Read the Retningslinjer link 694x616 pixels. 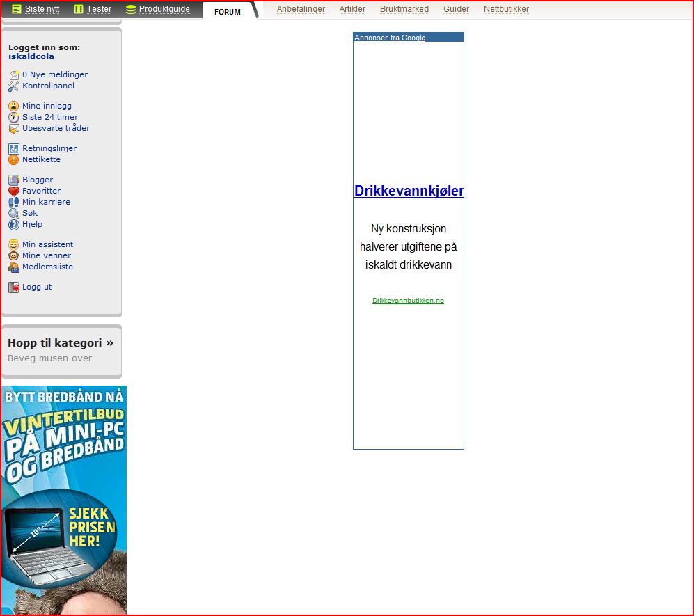tap(49, 148)
